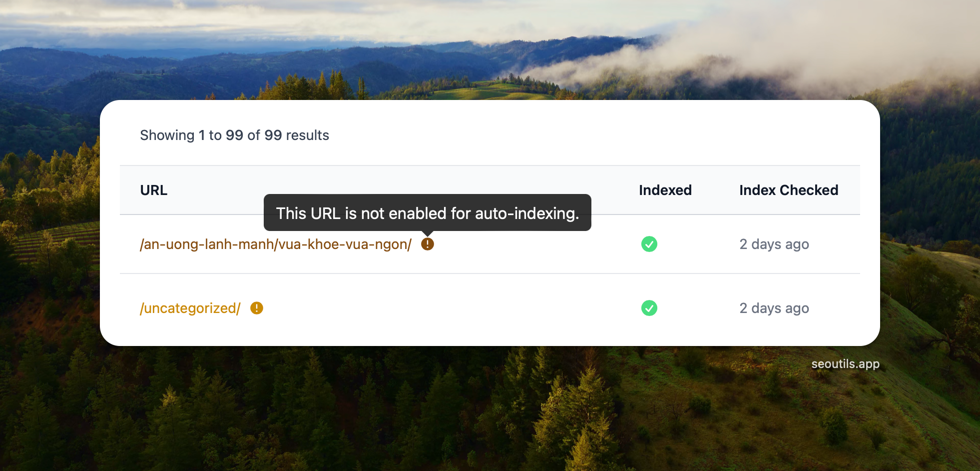
Task: Click "2 days ago" in the /uncategorized/ row
Action: pos(774,308)
